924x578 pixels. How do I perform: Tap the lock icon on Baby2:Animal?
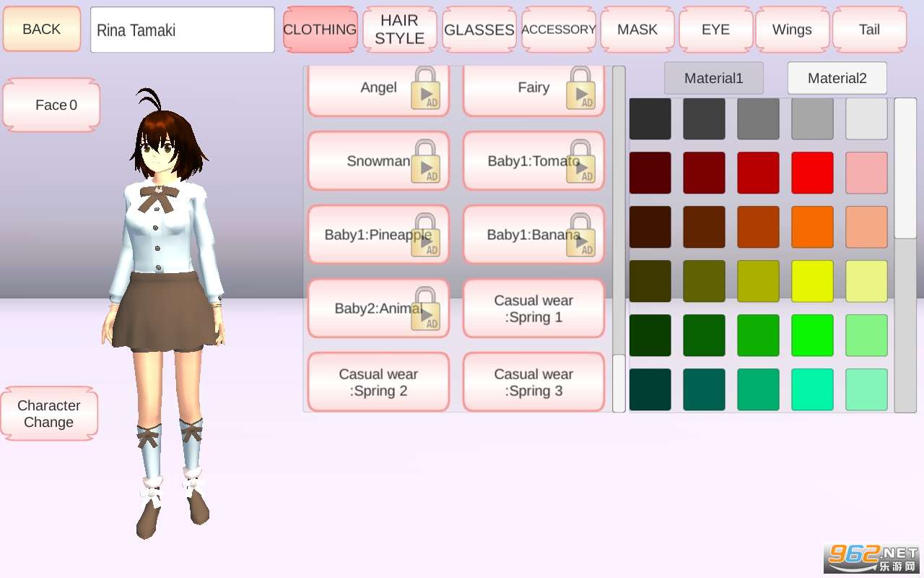(x=425, y=309)
